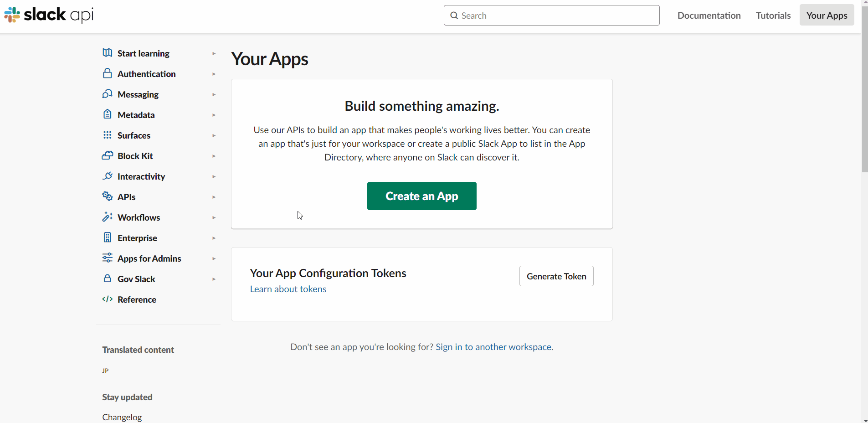Click inside the Search field
The height and width of the screenshot is (423, 868).
[551, 15]
